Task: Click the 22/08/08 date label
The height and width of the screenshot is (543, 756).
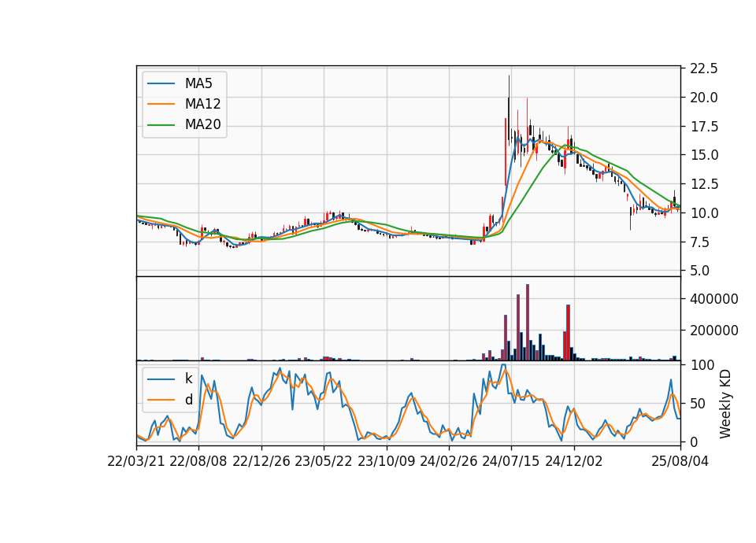Action: [x=198, y=461]
